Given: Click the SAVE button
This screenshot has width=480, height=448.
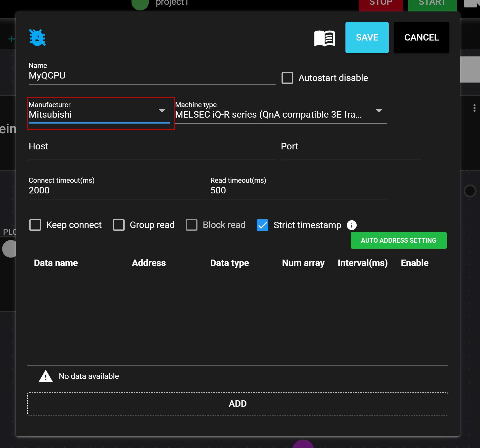Looking at the screenshot, I should click(367, 38).
